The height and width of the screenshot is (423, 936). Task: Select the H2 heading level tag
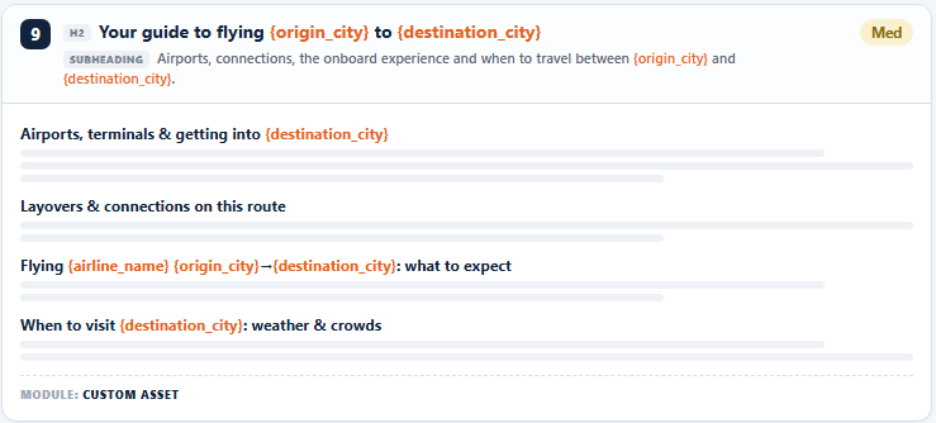(77, 33)
